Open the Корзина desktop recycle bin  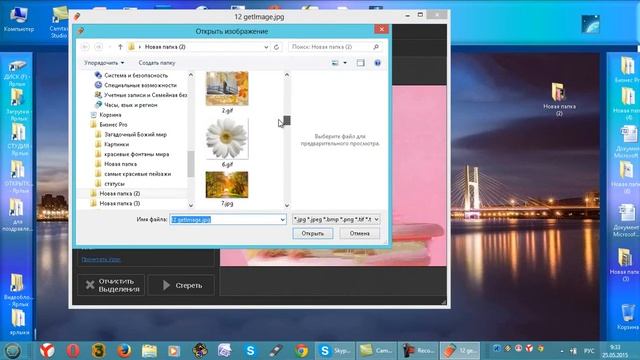tap(627, 317)
